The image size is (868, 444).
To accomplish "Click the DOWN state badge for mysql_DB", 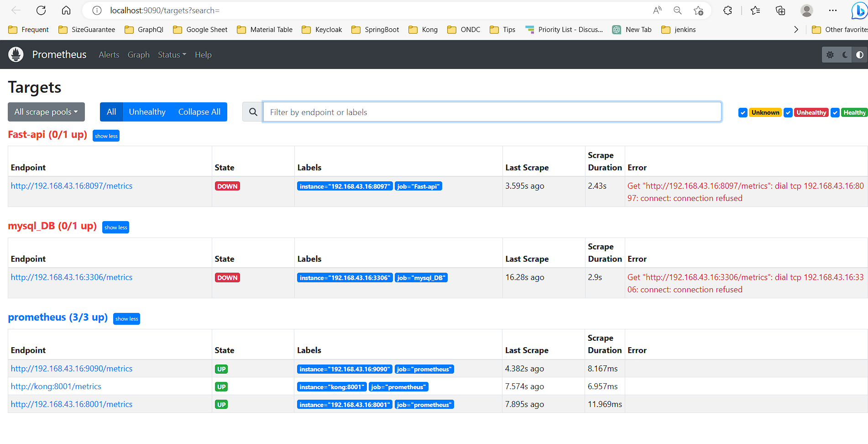I will [227, 278].
